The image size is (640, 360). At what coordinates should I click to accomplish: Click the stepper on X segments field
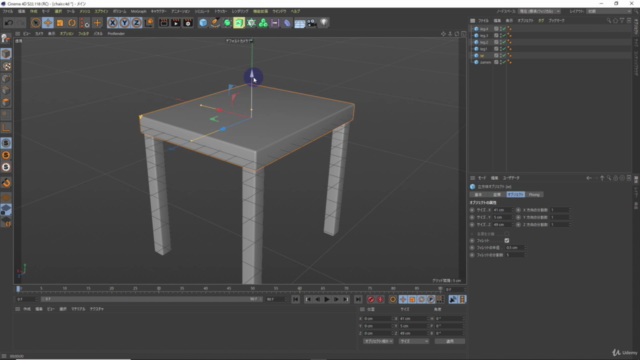click(x=570, y=210)
